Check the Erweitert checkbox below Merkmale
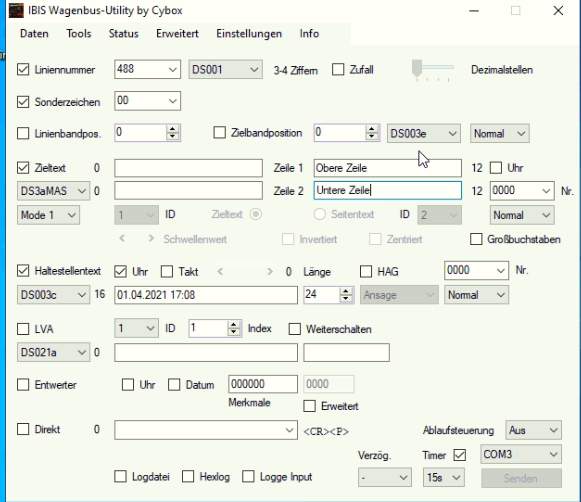The width and height of the screenshot is (581, 502). [x=309, y=406]
